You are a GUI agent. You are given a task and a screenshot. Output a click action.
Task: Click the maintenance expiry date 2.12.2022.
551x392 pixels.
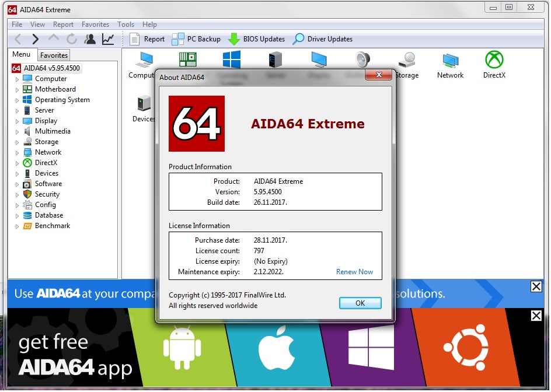(268, 272)
